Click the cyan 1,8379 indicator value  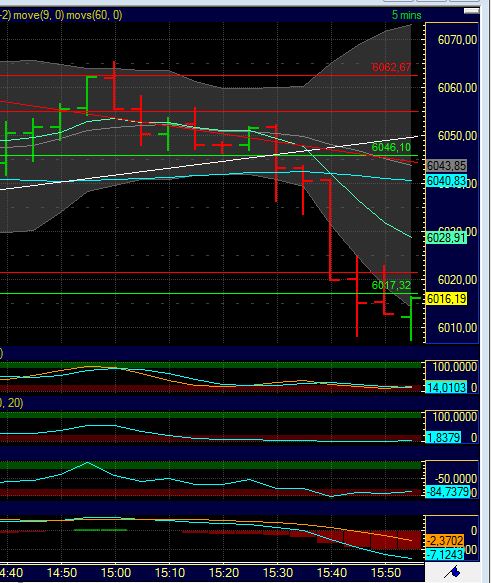coord(443,437)
